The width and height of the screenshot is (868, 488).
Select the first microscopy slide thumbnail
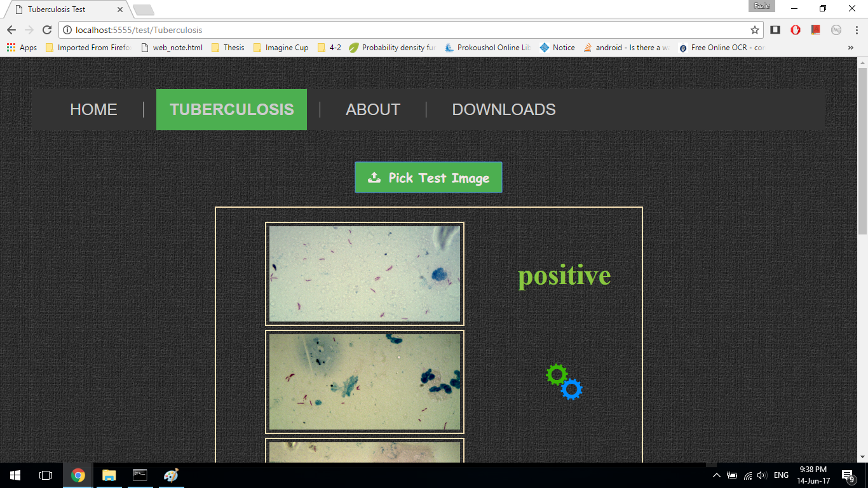click(x=365, y=274)
